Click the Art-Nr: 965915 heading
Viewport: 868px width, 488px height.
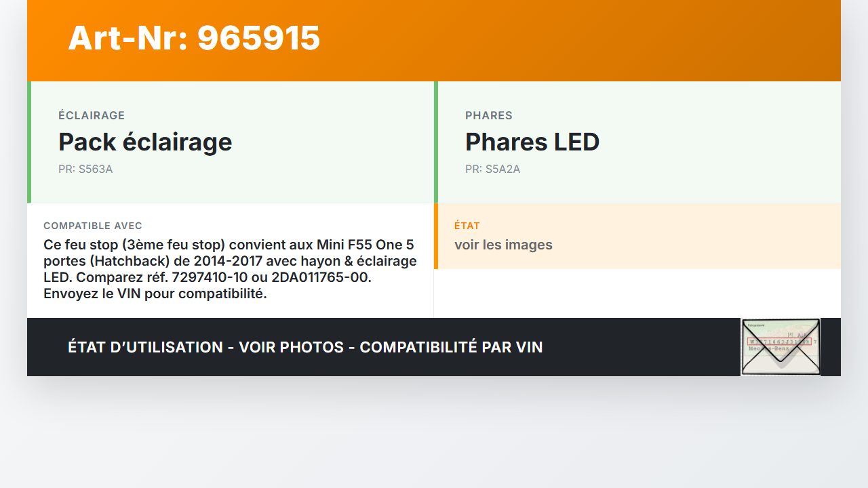pyautogui.click(x=194, y=38)
